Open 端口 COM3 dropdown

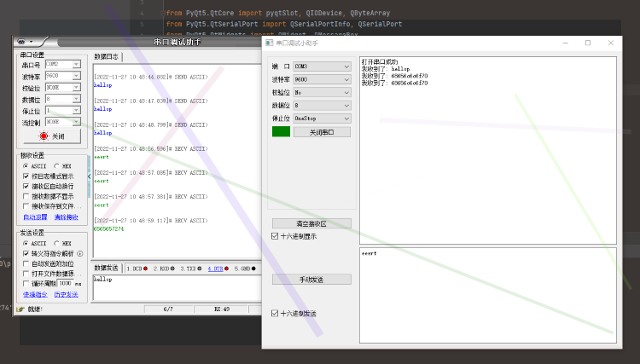322,66
